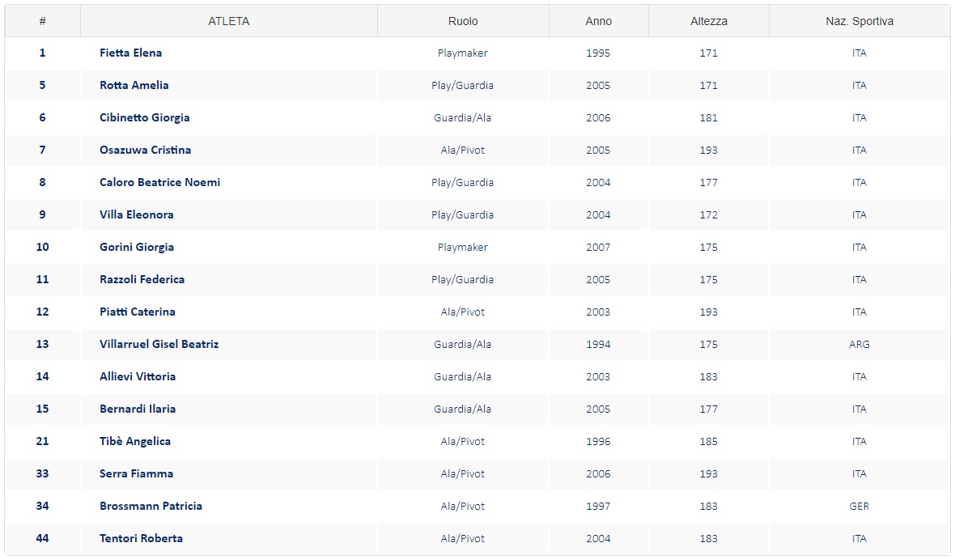The height and width of the screenshot is (560, 955).
Task: View Villa Eleonora's player details
Action: [137, 215]
